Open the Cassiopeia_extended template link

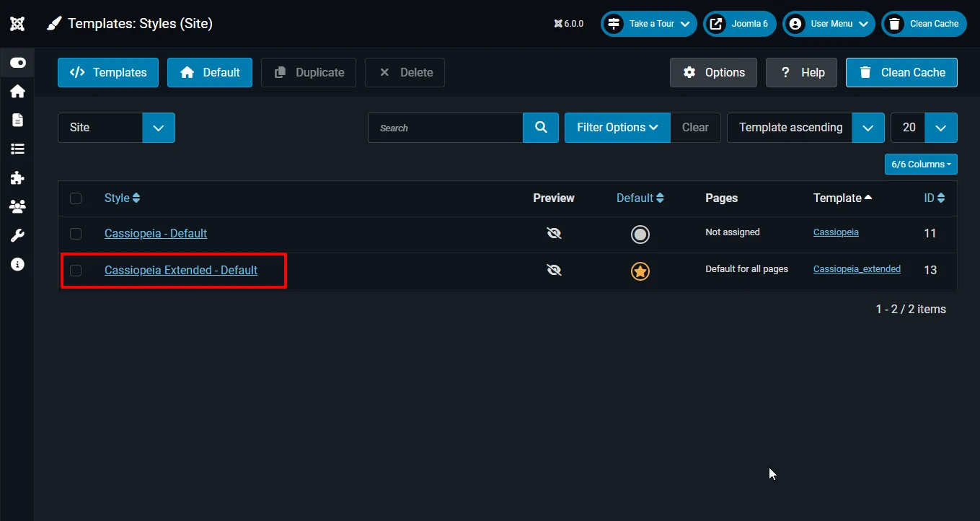point(857,268)
